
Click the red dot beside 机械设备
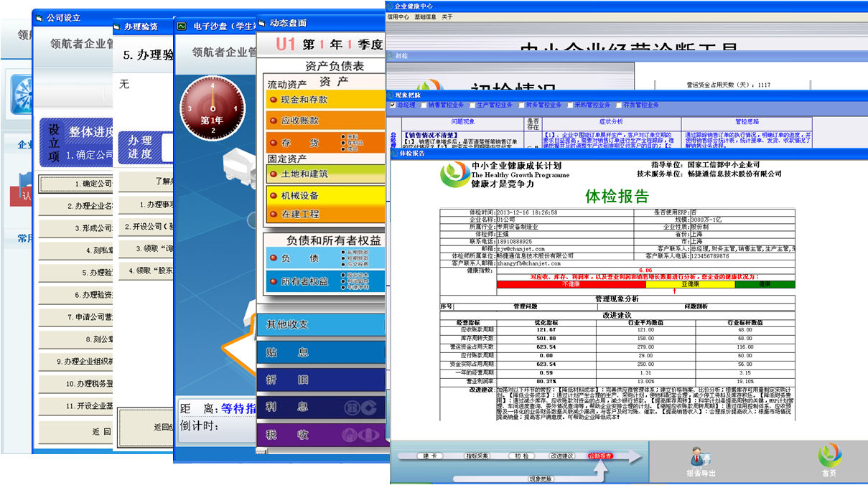[x=274, y=195]
